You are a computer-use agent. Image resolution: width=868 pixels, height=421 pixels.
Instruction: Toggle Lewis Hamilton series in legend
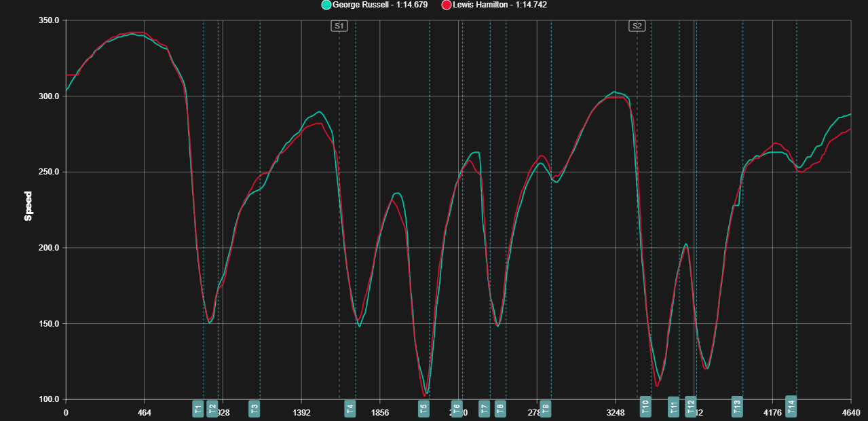[494, 5]
